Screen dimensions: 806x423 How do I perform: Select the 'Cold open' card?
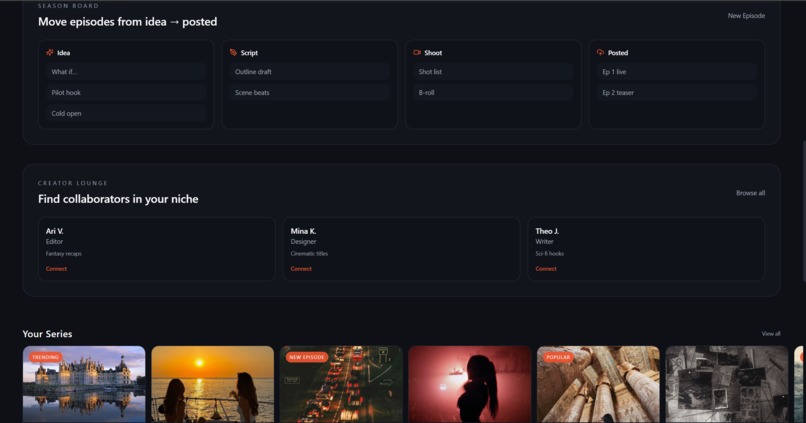(x=126, y=114)
